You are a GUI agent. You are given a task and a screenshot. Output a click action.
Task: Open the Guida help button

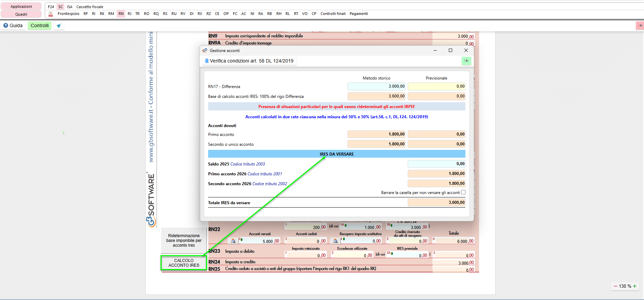click(x=13, y=25)
